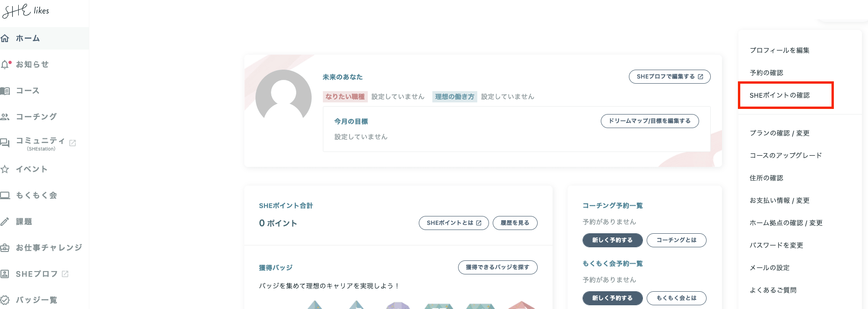Viewport: 868px width, 309px height.
Task: Select the もくもく会 laptop icon
Action: point(5,195)
